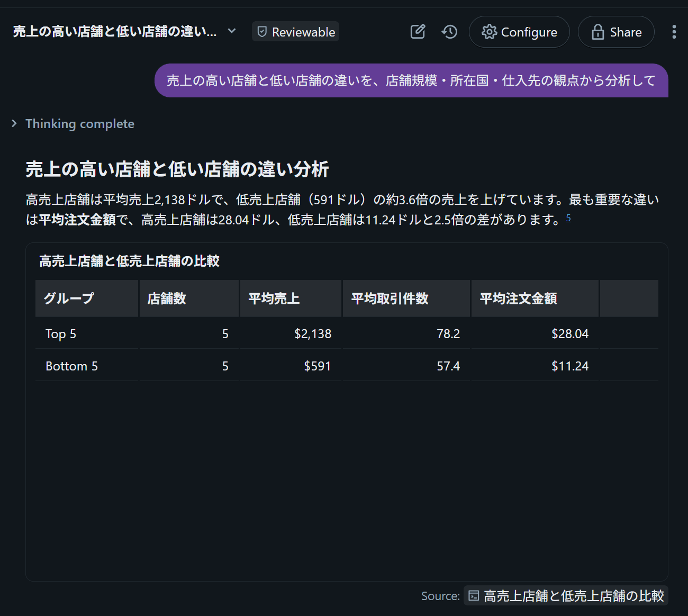Click the lock icon in Share button
The height and width of the screenshot is (616, 688).
coord(598,32)
